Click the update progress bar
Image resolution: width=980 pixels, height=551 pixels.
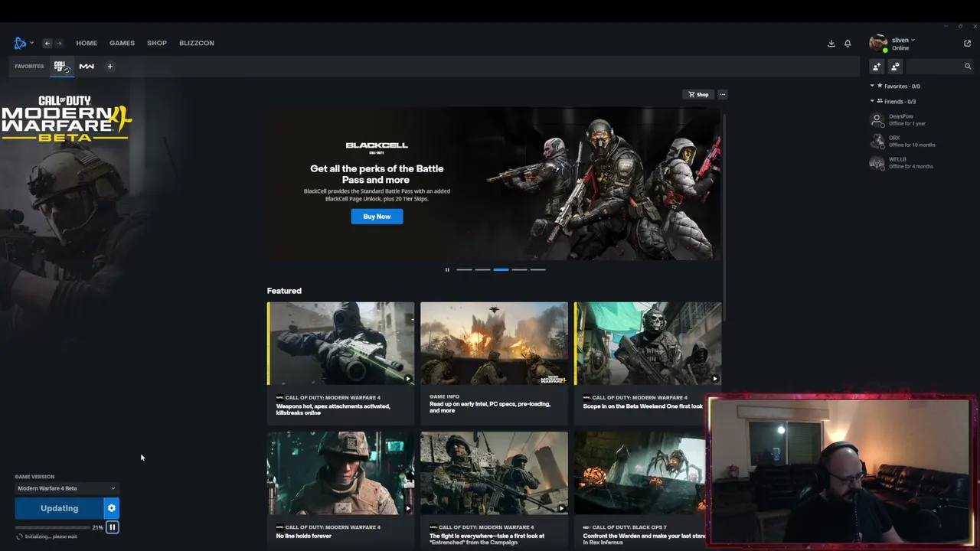52,527
